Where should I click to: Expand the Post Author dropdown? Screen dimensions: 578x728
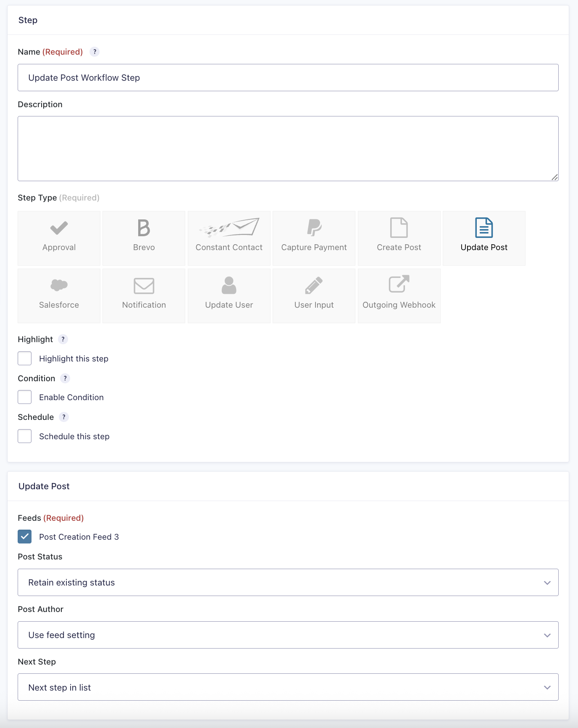tap(288, 635)
